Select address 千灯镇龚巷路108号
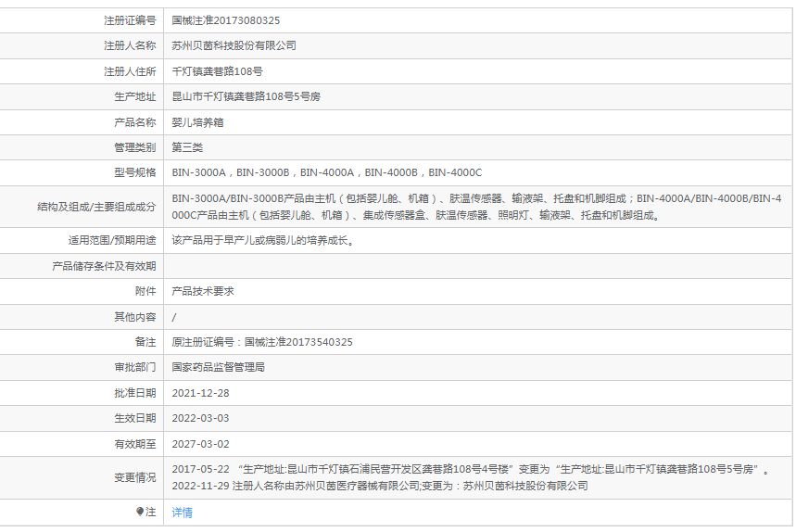Screen dimensions: 796x532 point(217,71)
